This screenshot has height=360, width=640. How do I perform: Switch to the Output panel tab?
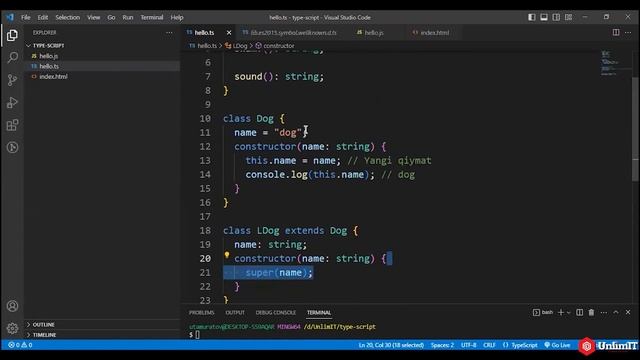pos(235,313)
